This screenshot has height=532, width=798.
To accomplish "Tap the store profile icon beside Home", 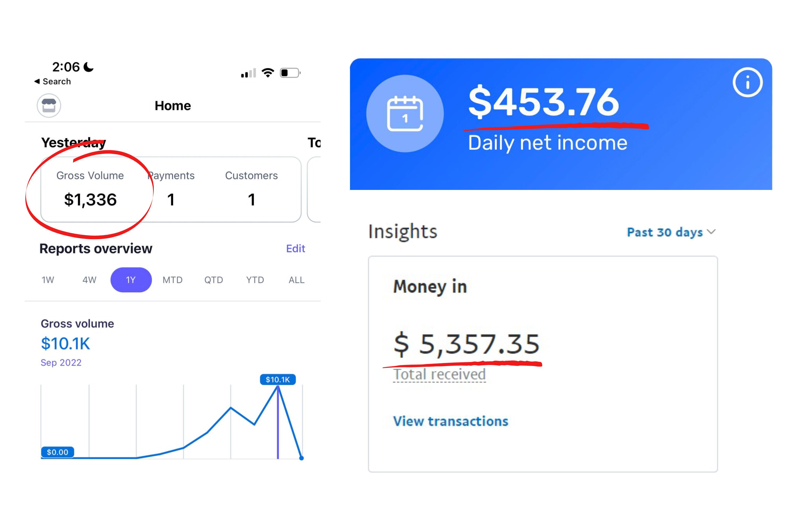I will (49, 106).
